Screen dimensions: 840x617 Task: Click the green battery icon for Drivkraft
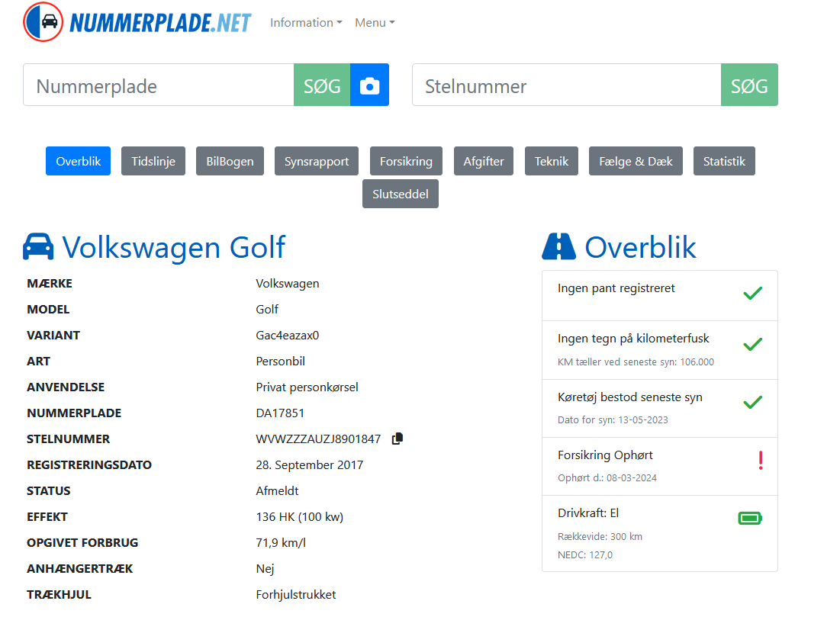[750, 518]
